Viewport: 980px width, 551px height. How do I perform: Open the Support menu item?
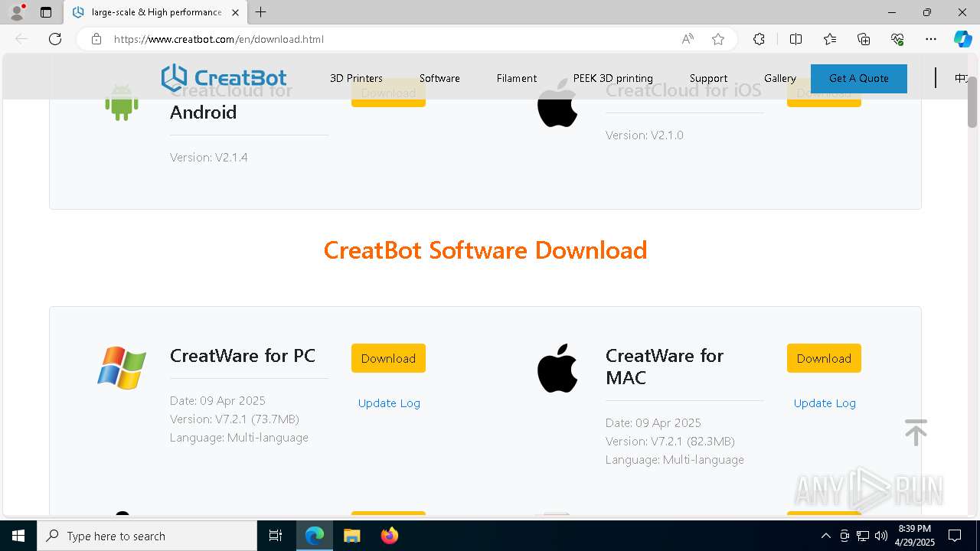click(708, 78)
